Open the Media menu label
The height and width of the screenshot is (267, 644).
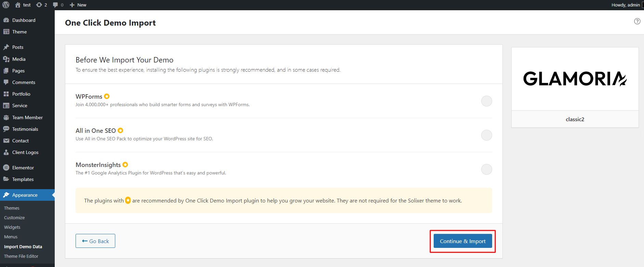click(19, 59)
